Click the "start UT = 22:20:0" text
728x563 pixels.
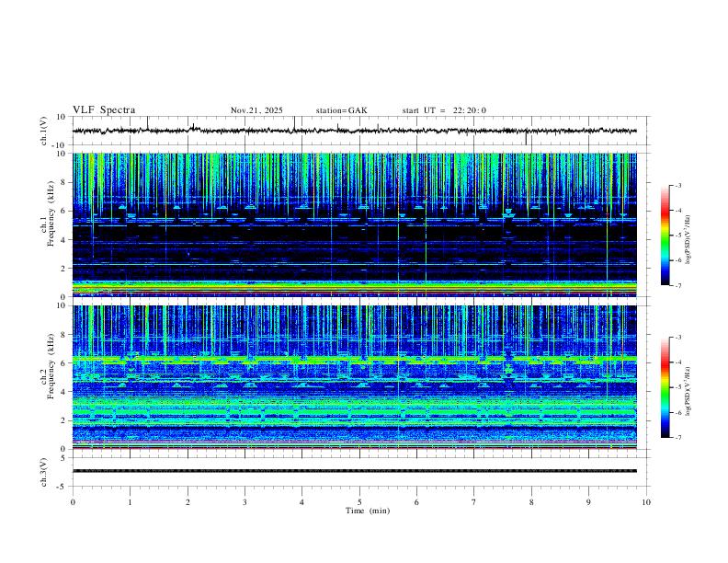(x=444, y=110)
